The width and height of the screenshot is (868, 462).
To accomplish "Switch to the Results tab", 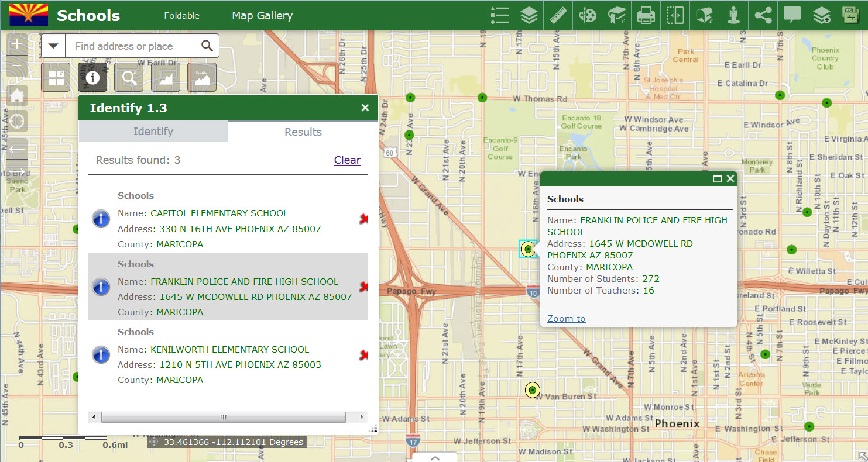I will [303, 132].
